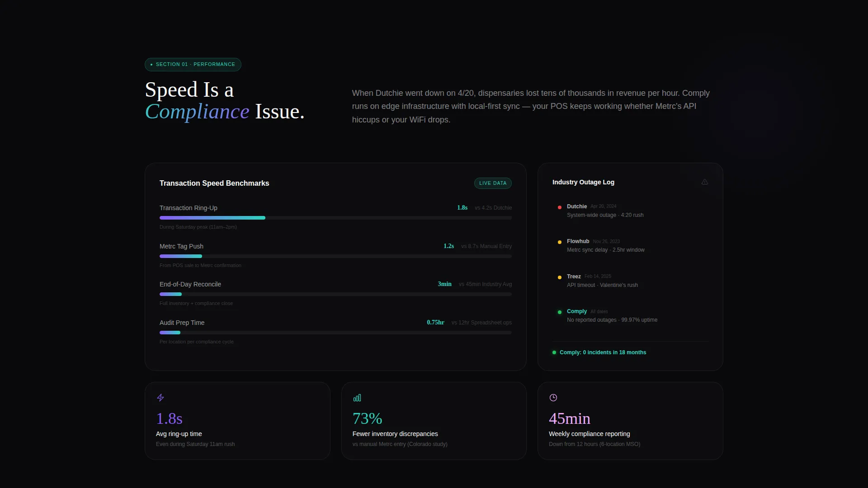This screenshot has width=868, height=488.
Task: Click the '0.75hr' audit prep value
Action: click(435, 323)
